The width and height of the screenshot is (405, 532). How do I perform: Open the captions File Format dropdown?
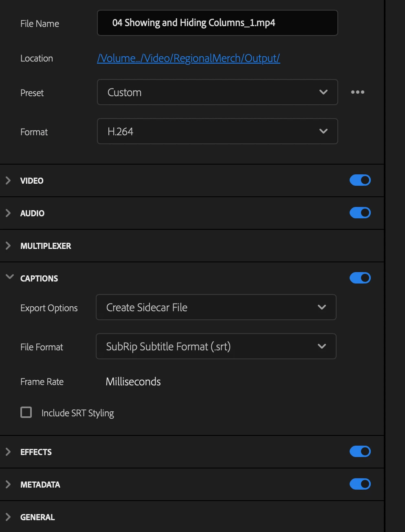(x=216, y=346)
